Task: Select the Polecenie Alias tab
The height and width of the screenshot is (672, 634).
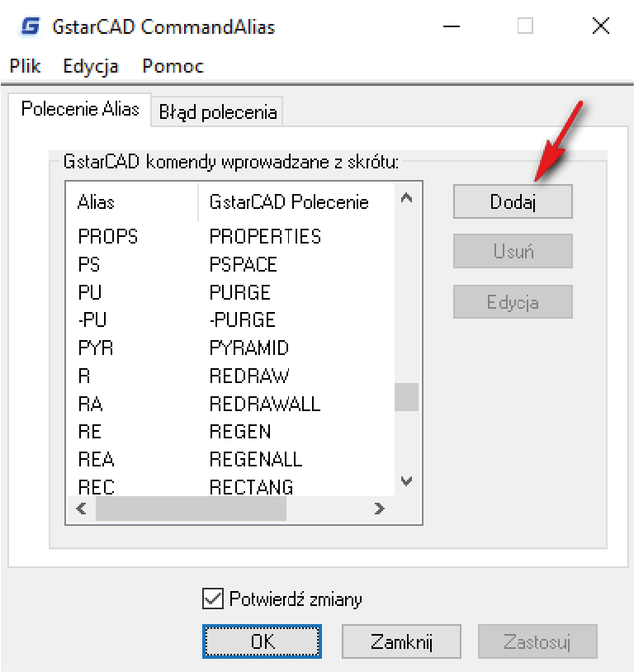Action: [80, 109]
